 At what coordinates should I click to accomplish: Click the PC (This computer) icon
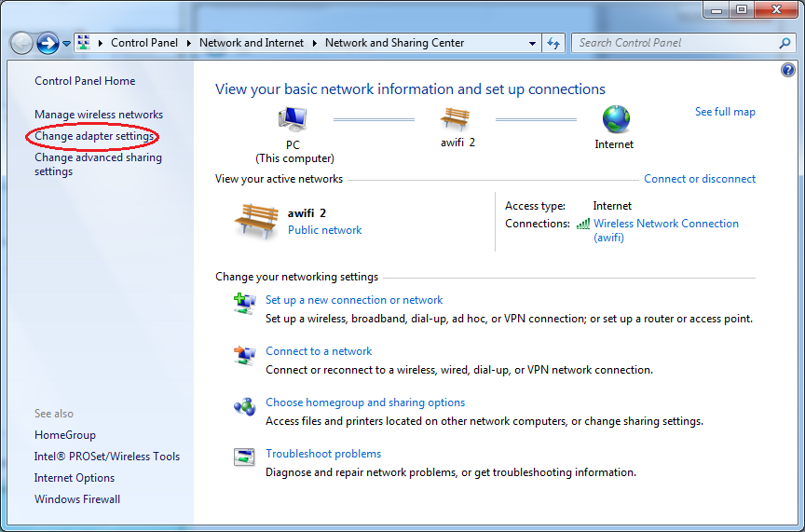click(293, 119)
